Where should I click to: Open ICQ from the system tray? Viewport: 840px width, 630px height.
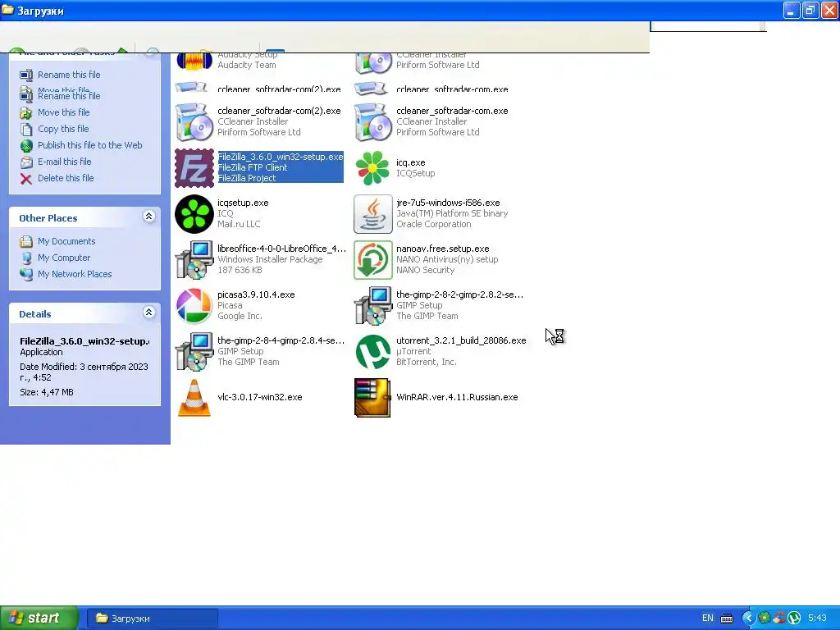coord(765,618)
